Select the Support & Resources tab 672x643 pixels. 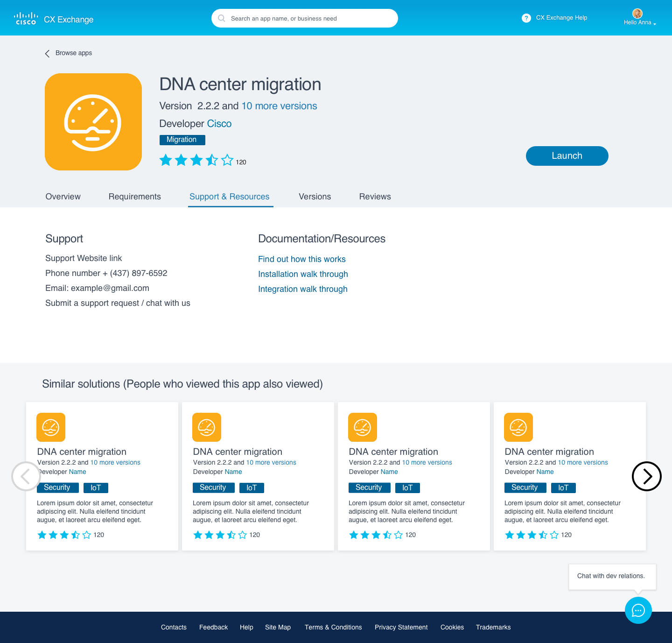coord(230,197)
